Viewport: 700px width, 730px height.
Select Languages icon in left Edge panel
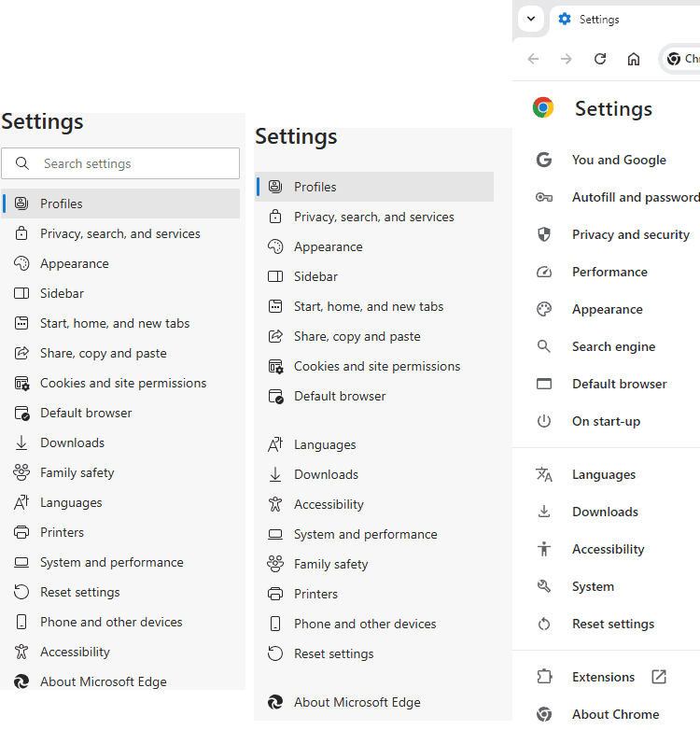coord(21,502)
